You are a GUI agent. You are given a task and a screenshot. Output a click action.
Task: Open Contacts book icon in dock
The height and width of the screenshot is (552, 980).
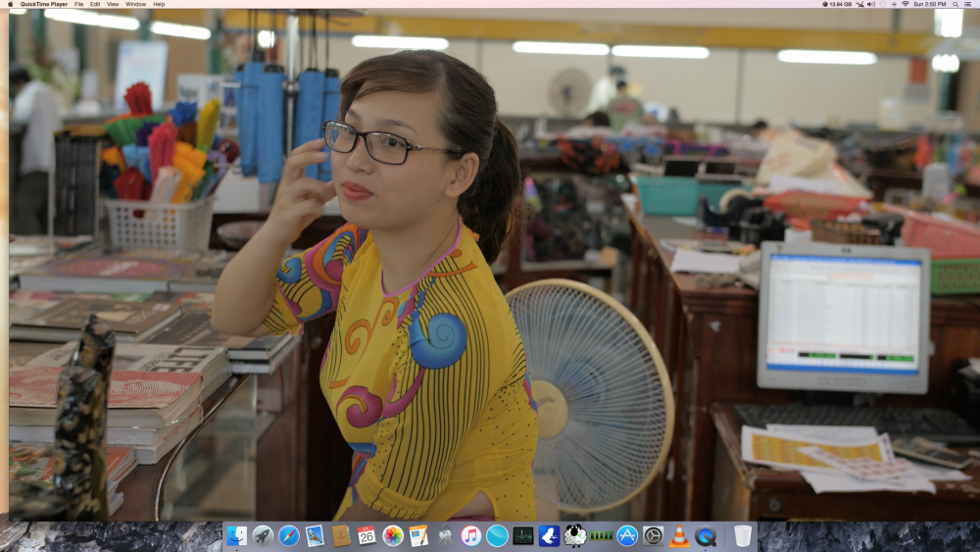click(x=341, y=535)
